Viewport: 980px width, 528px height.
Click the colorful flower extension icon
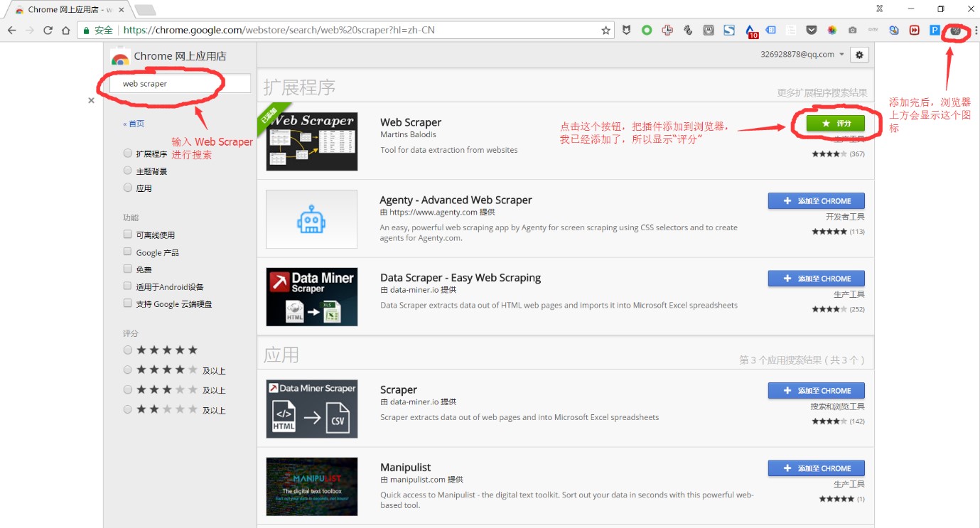(831, 31)
